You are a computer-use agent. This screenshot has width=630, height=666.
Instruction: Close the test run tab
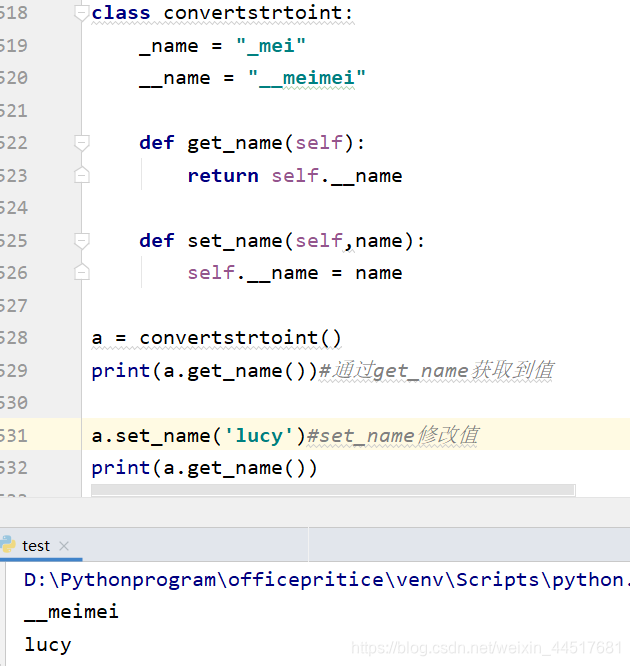pos(64,546)
